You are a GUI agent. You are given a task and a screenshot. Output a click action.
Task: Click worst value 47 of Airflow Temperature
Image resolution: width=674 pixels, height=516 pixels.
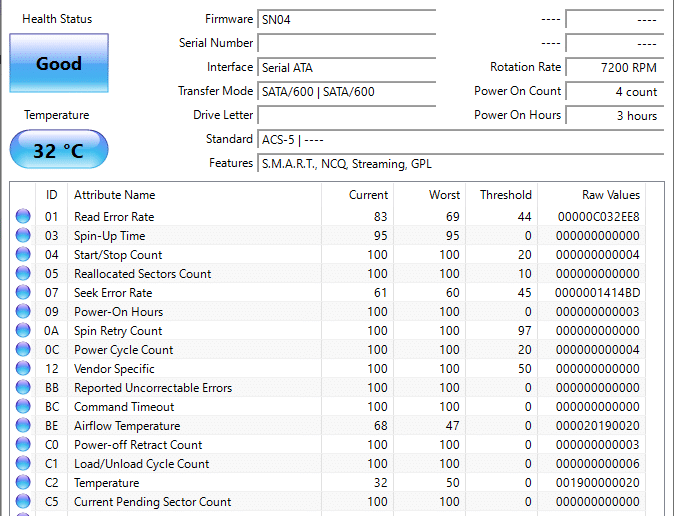(452, 426)
